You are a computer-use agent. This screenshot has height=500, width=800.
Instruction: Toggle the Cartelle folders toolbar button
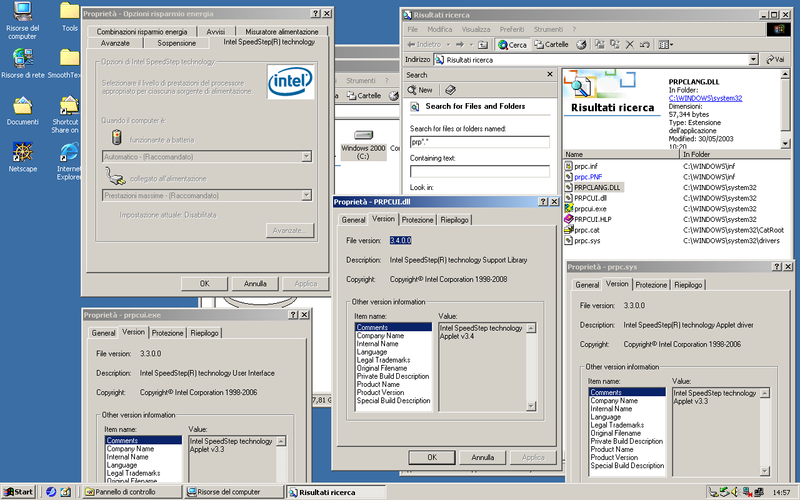pyautogui.click(x=551, y=45)
